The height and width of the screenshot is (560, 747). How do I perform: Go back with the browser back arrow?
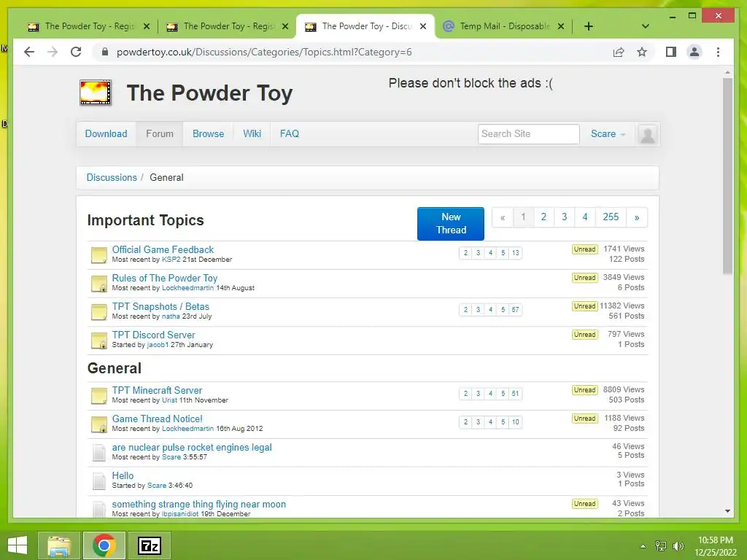point(29,52)
